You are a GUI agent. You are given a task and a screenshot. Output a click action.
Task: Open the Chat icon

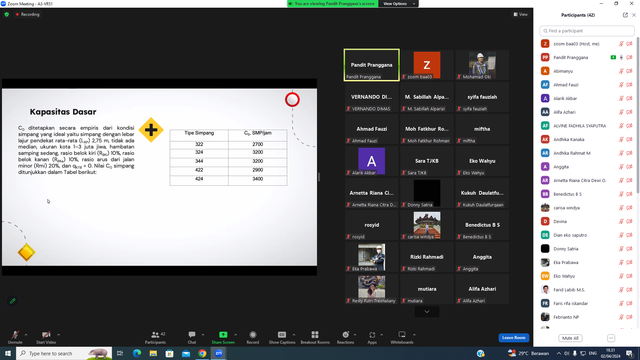pyautogui.click(x=192, y=335)
